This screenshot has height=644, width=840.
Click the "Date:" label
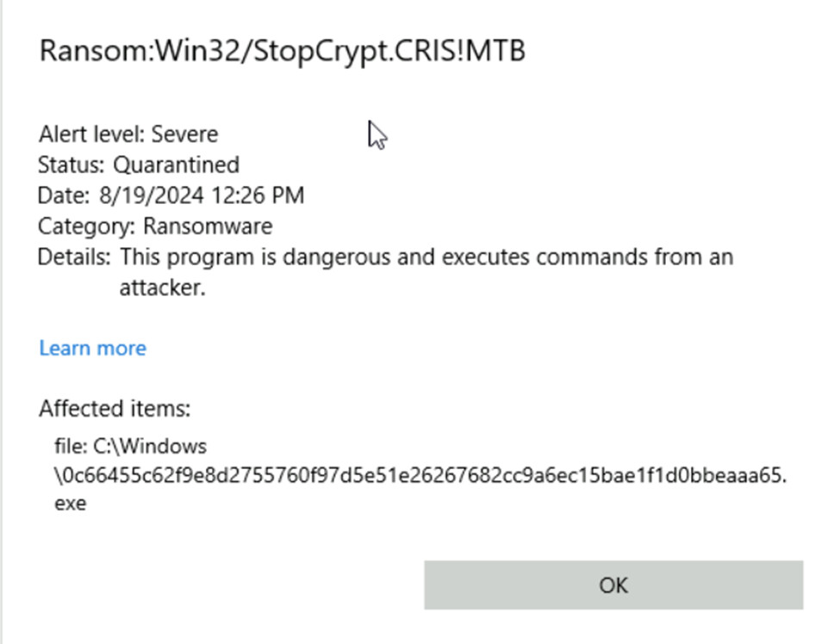tap(64, 195)
